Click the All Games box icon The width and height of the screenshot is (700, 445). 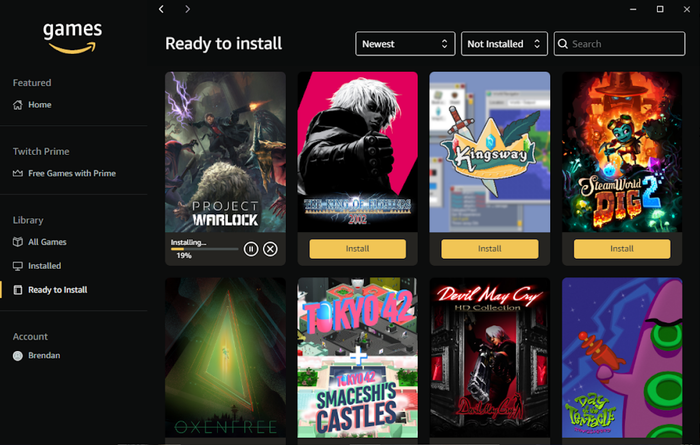coord(18,242)
